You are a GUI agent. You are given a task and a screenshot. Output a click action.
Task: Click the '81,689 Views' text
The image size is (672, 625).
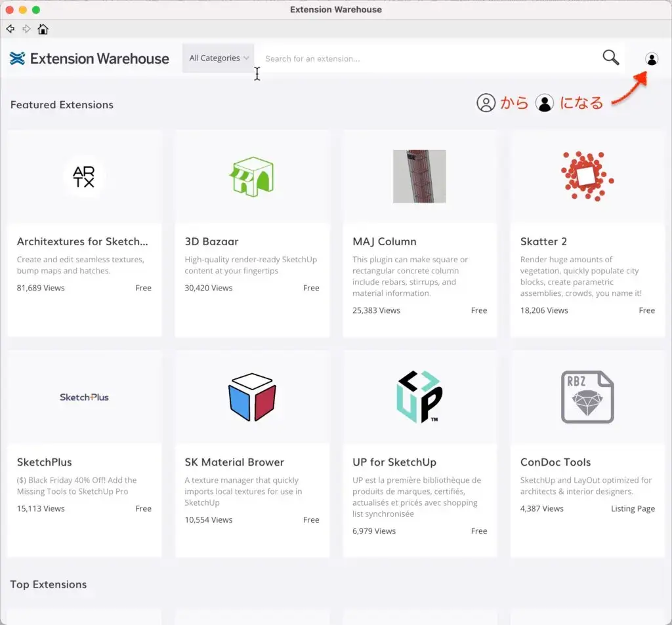(41, 288)
